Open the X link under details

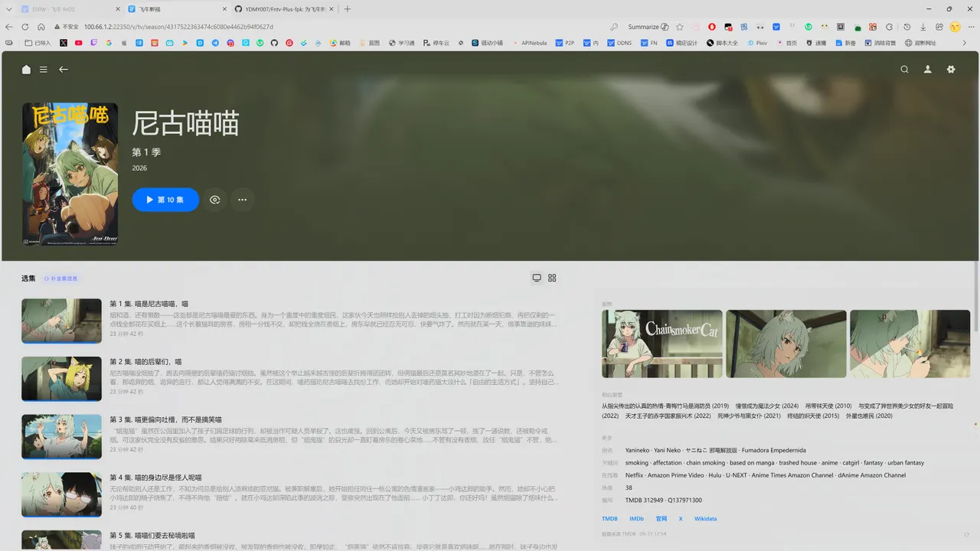[x=681, y=519]
